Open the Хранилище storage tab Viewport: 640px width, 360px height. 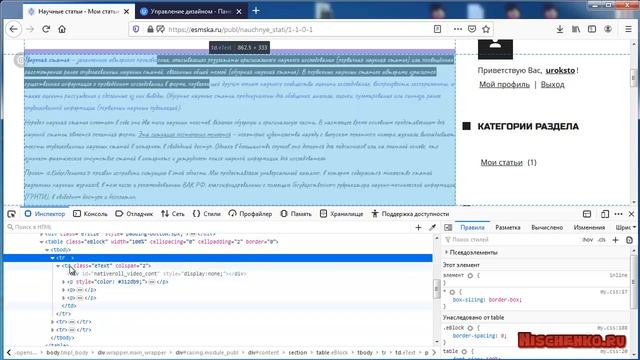click(341, 214)
